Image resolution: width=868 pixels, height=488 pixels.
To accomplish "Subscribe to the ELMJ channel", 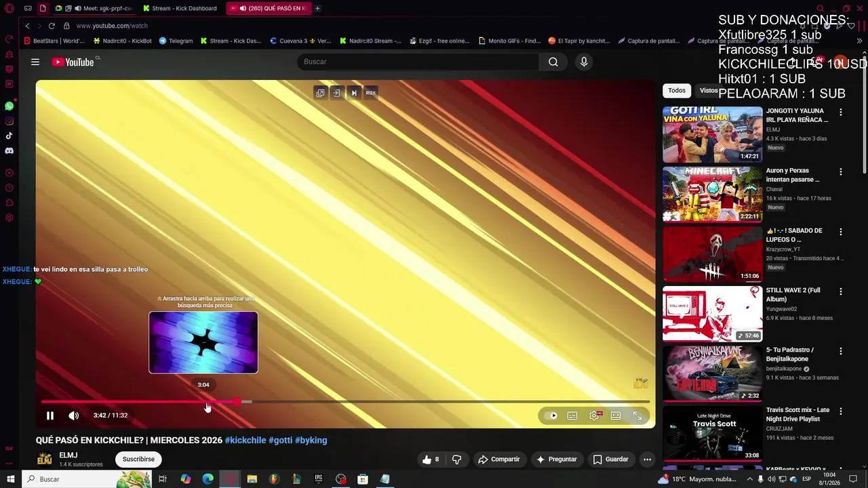I will pos(138,459).
